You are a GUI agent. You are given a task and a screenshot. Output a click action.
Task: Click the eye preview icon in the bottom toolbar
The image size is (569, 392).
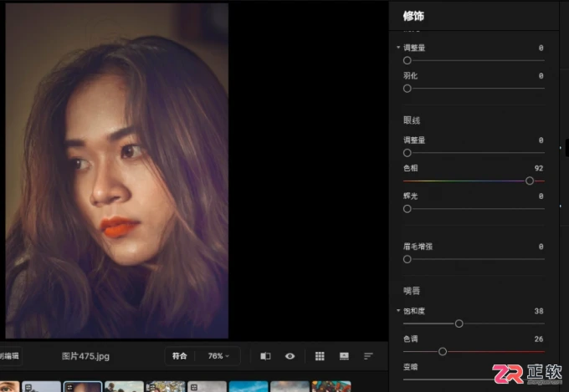point(290,356)
